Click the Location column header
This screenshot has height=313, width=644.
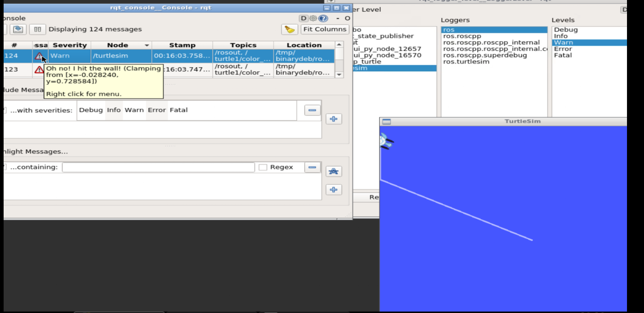click(304, 45)
